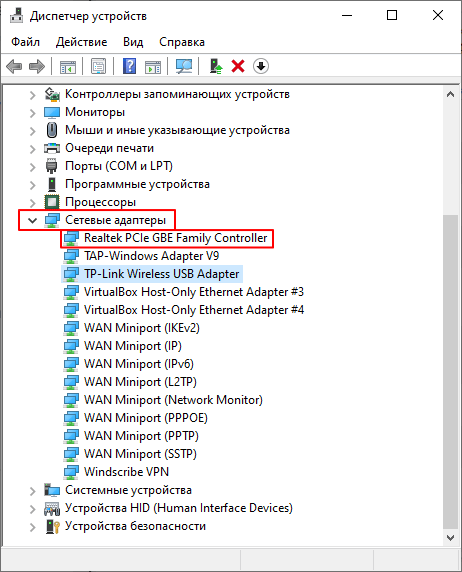Collapse the Сетевые адаптеры category

coord(32,220)
